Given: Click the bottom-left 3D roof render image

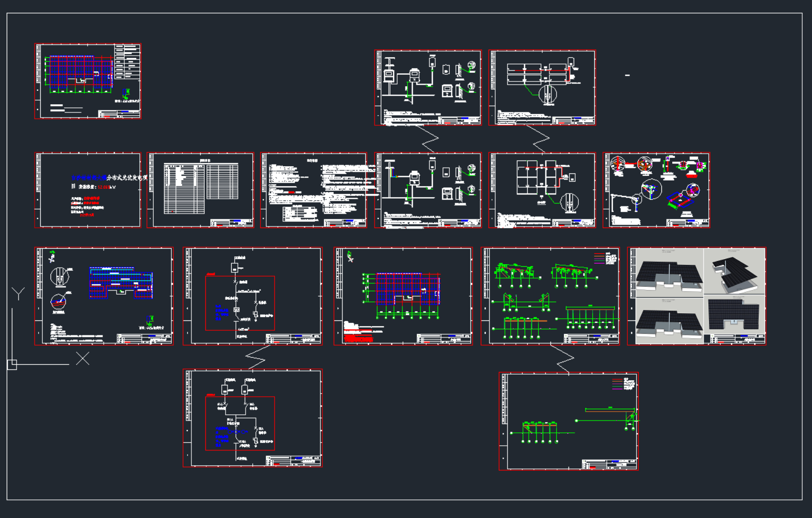Looking at the screenshot, I should pos(670,320).
